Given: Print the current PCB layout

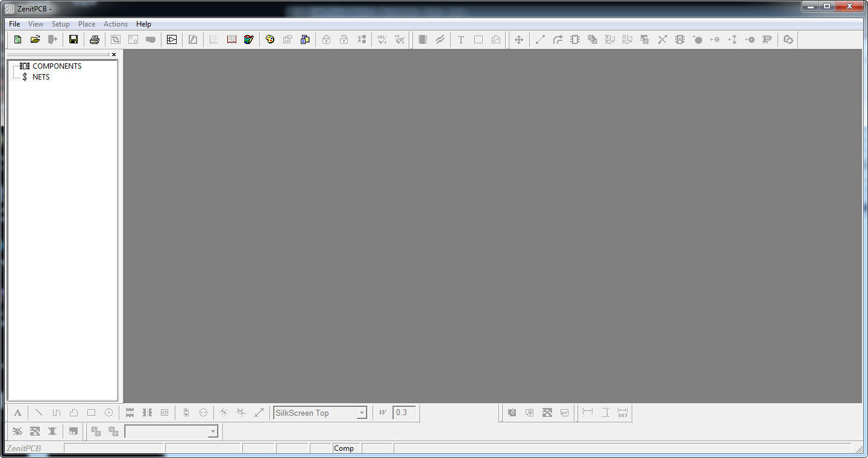Looking at the screenshot, I should 94,39.
